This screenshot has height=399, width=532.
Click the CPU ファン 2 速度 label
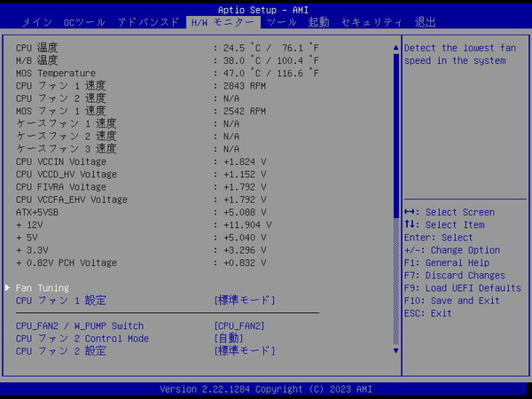(60, 98)
